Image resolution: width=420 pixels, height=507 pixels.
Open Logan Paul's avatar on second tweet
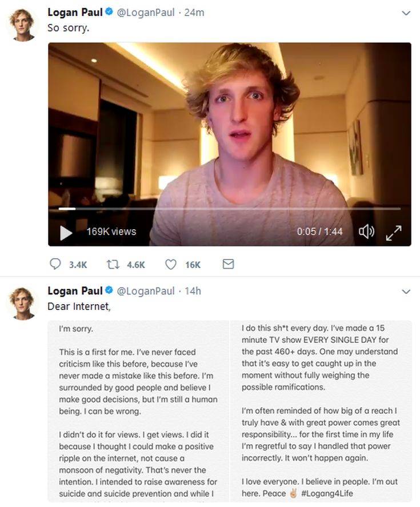pos(23,304)
